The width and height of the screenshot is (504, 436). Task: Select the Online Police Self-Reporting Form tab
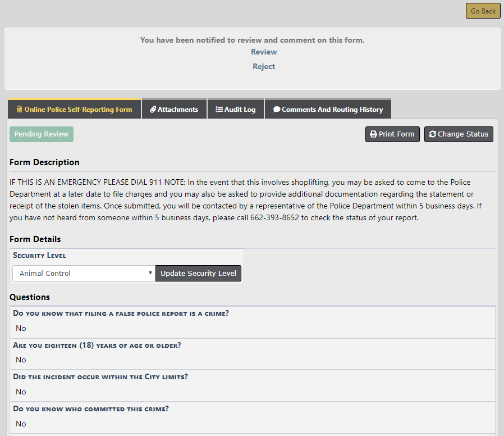coord(74,109)
